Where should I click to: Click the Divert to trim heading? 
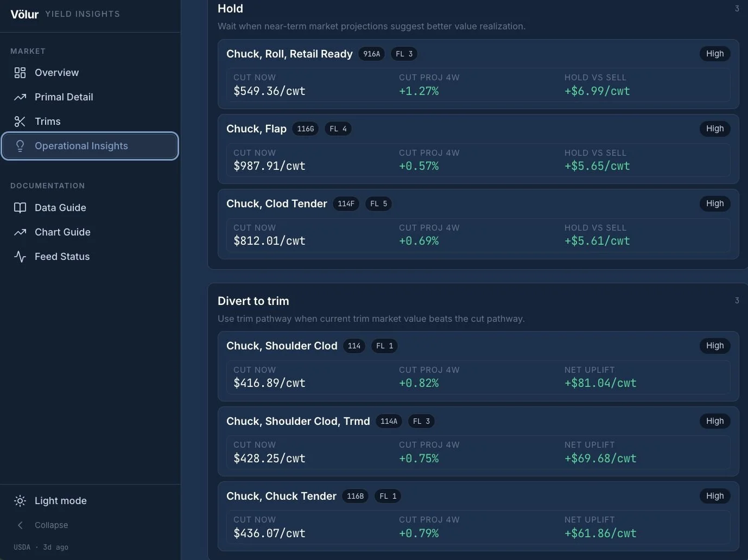253,301
